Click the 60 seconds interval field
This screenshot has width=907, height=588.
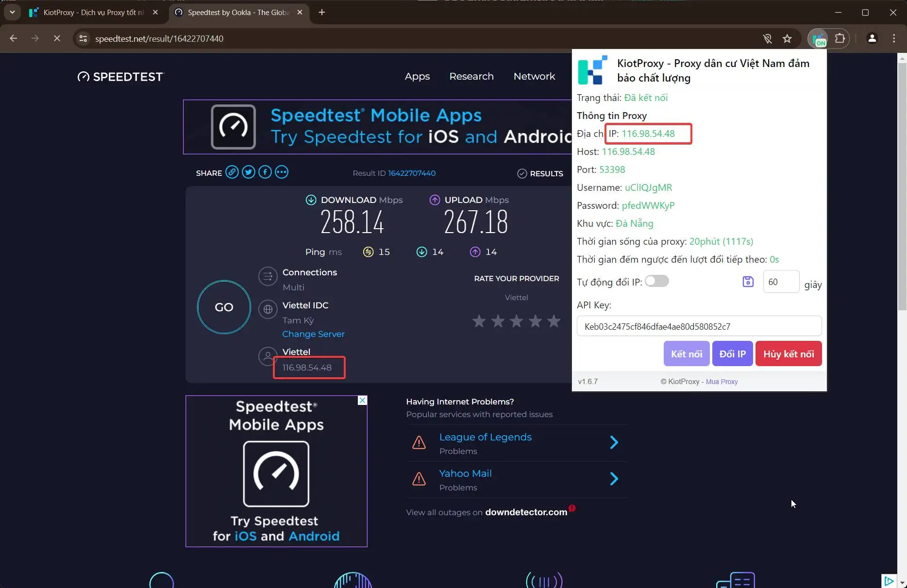coord(781,282)
